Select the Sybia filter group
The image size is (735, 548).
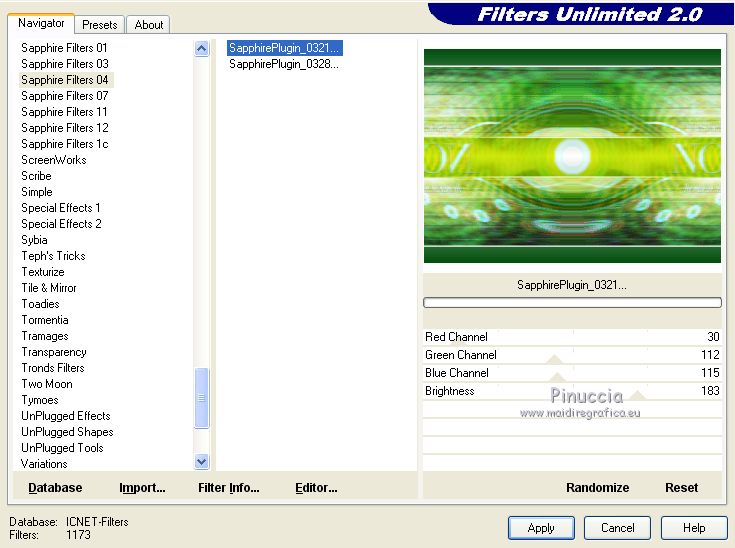coord(34,240)
